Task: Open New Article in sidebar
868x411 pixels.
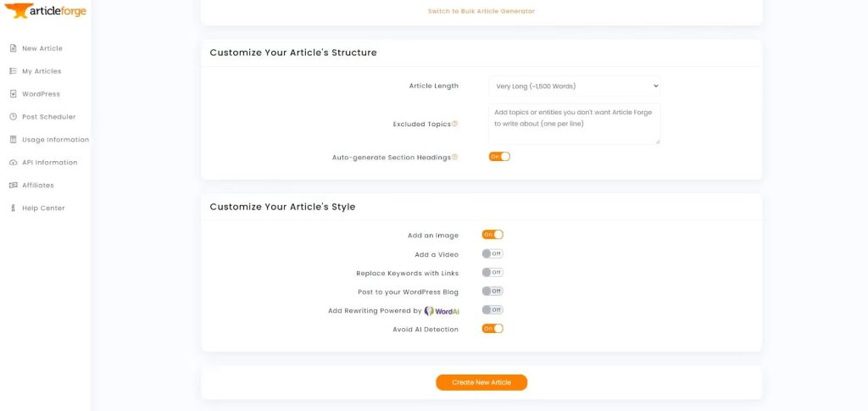Action: 42,48
